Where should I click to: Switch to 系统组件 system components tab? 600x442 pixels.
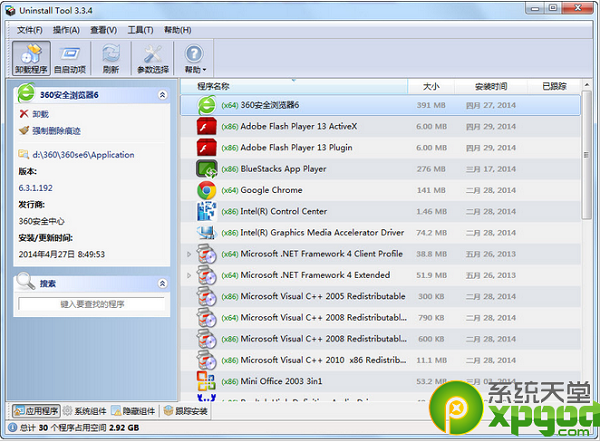[85, 411]
